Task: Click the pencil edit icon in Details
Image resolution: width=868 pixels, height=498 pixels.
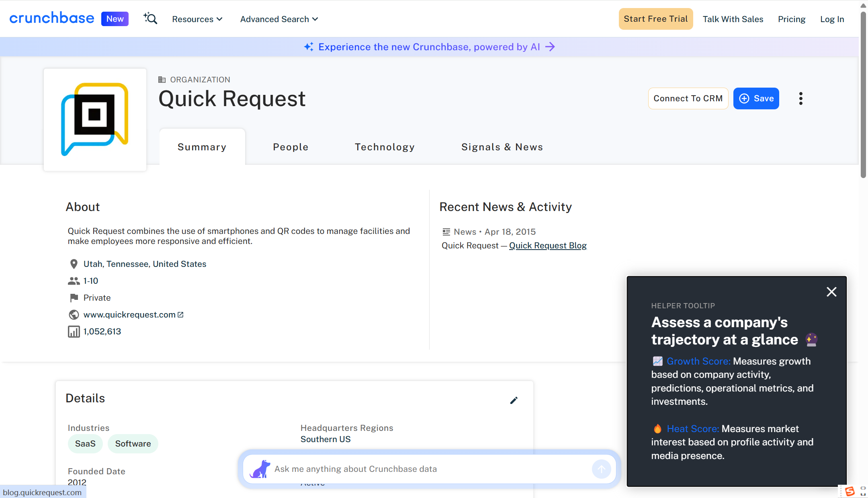Action: [514, 400]
